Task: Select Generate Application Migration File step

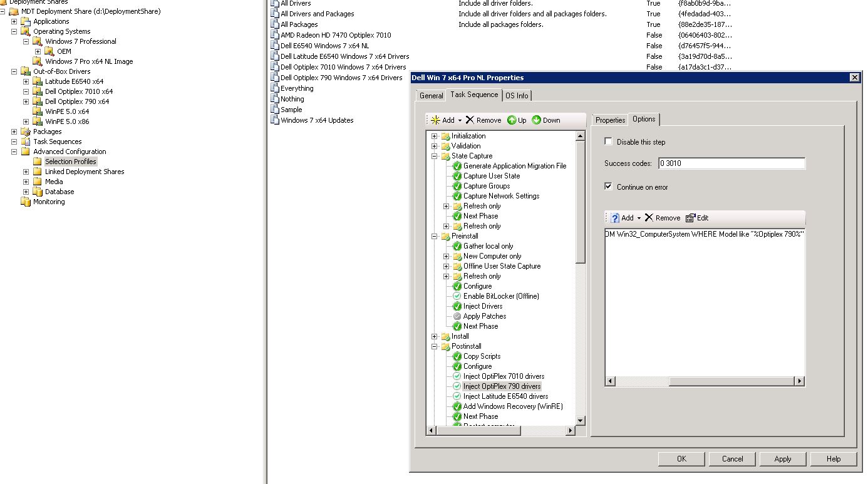Action: coord(515,166)
